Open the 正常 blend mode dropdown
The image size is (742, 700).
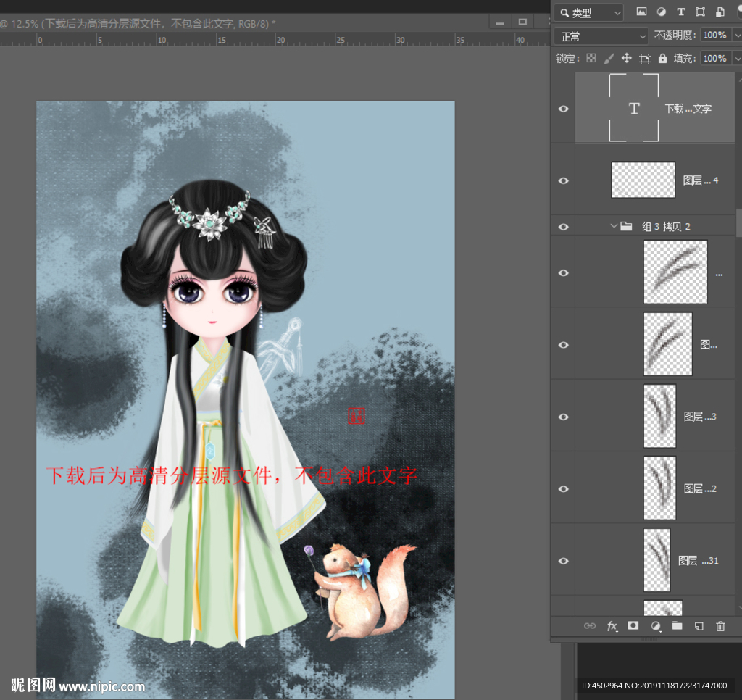pos(601,36)
